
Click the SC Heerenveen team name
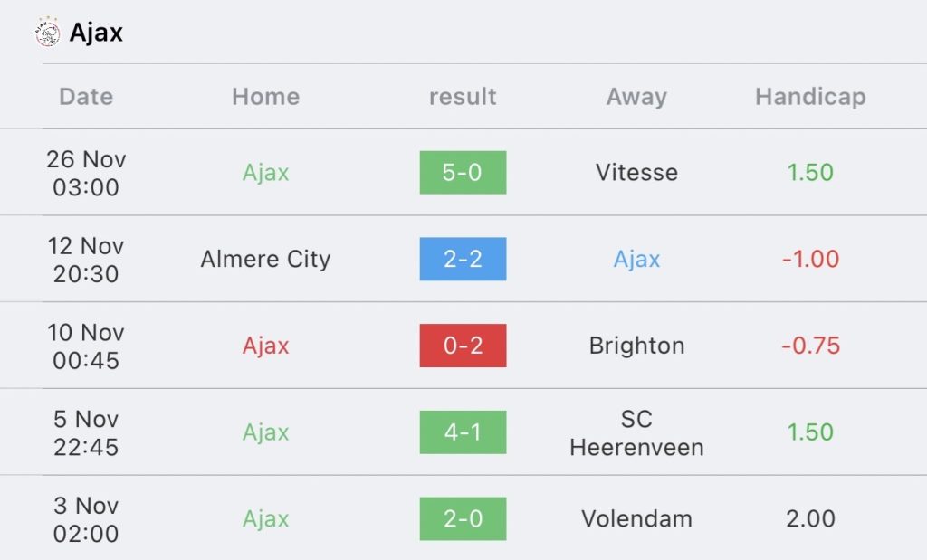636,433
